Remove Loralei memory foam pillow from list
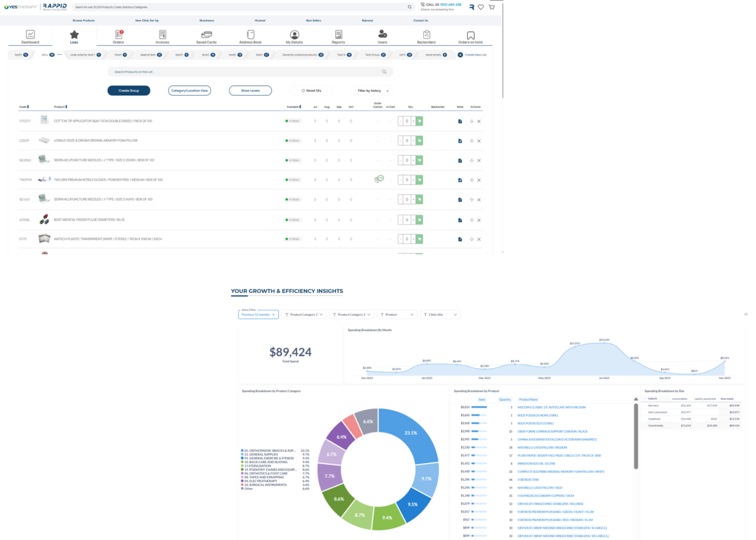The image size is (756, 540). 479,141
